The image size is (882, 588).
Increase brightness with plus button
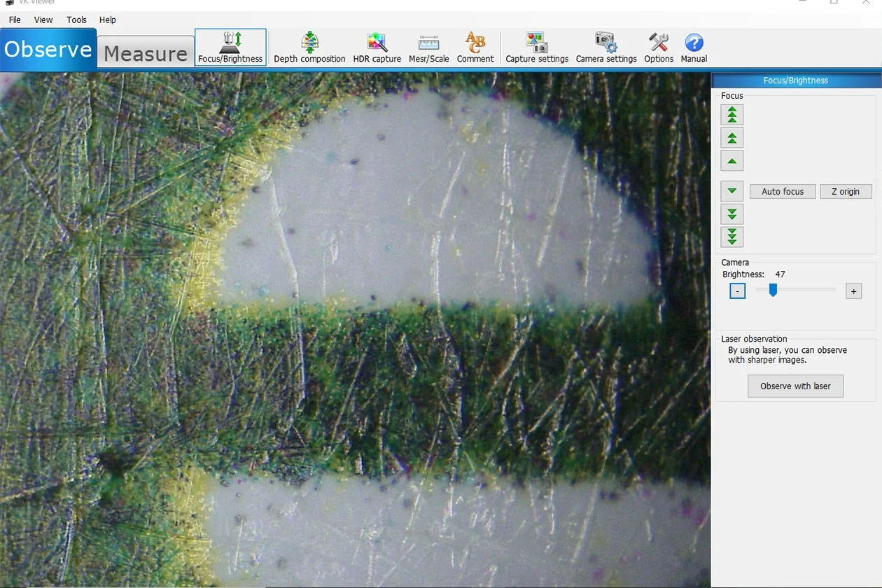tap(853, 290)
